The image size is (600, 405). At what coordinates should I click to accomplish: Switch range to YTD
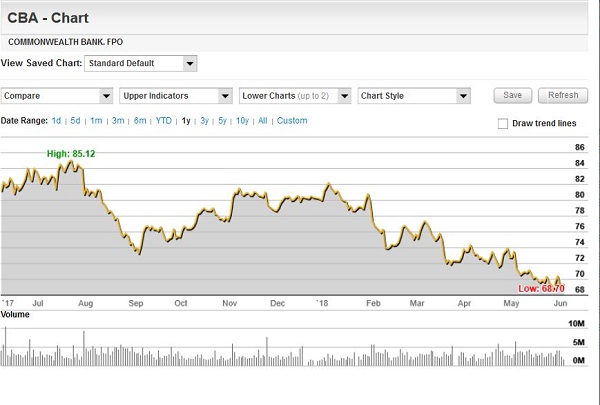(x=163, y=121)
